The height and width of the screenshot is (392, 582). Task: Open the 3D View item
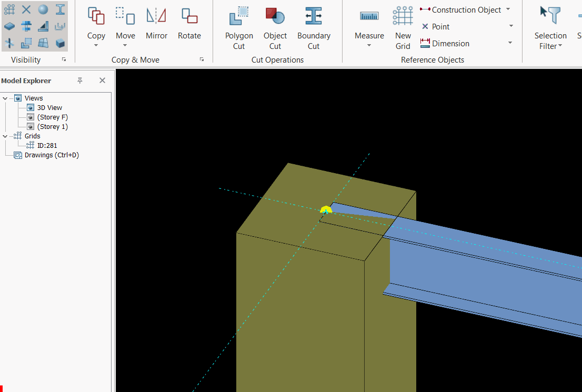click(x=49, y=108)
